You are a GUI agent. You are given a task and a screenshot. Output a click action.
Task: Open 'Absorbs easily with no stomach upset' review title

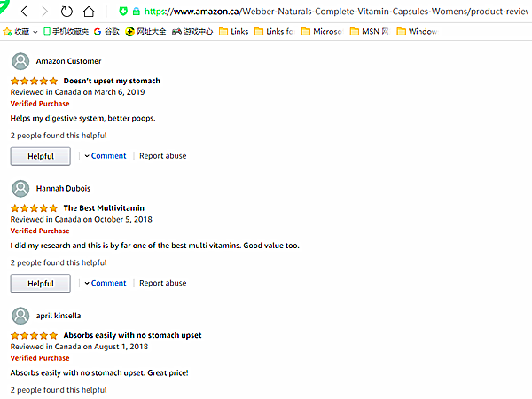pos(132,335)
